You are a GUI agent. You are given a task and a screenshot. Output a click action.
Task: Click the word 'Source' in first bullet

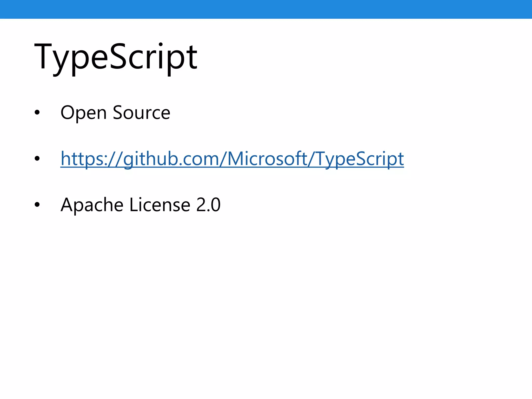point(142,112)
